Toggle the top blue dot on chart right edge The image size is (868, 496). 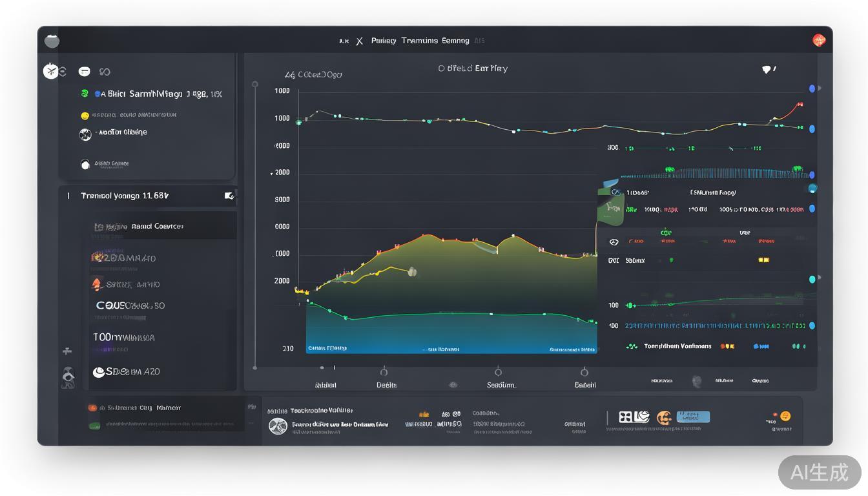(812, 88)
